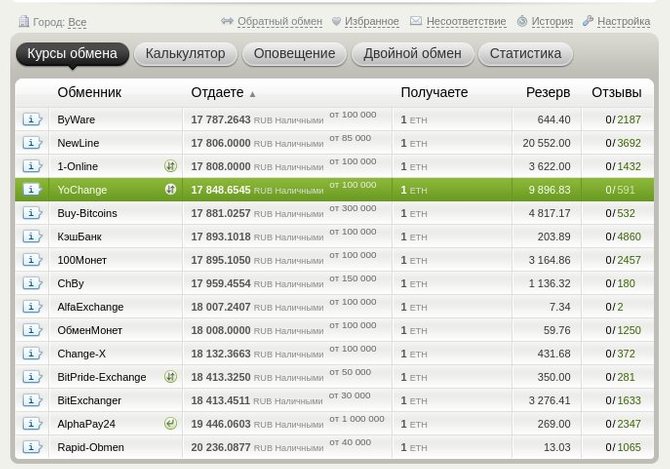
Task: Open the Избранное link
Action: (372, 21)
